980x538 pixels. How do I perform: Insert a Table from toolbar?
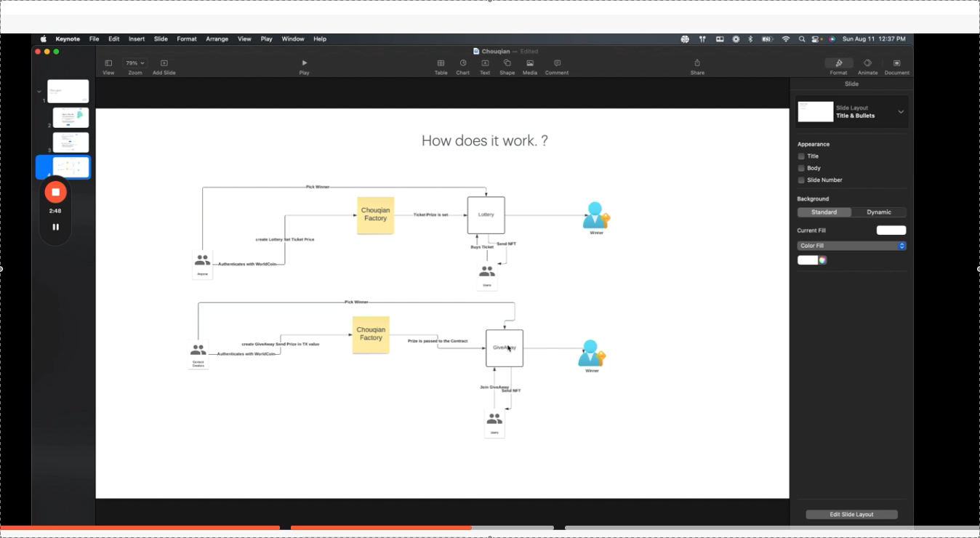tap(441, 67)
